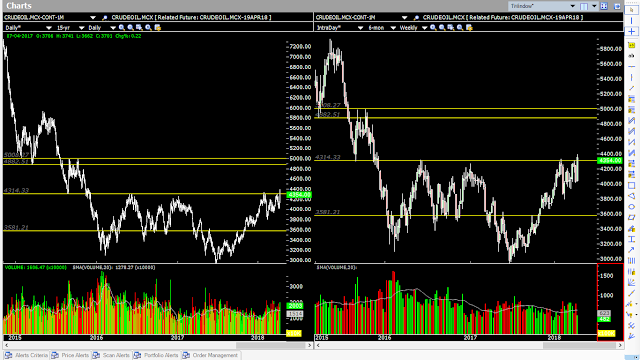The height and width of the screenshot is (360, 640).
Task: Select the rectangle drawing tool
Action: (631, 185)
